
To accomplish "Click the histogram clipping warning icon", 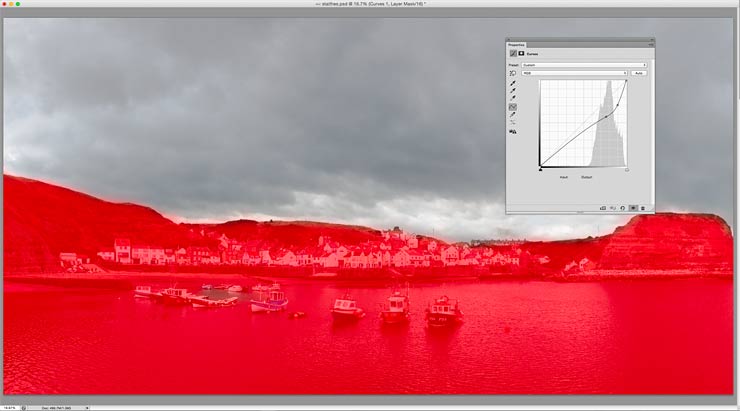I will pyautogui.click(x=513, y=132).
